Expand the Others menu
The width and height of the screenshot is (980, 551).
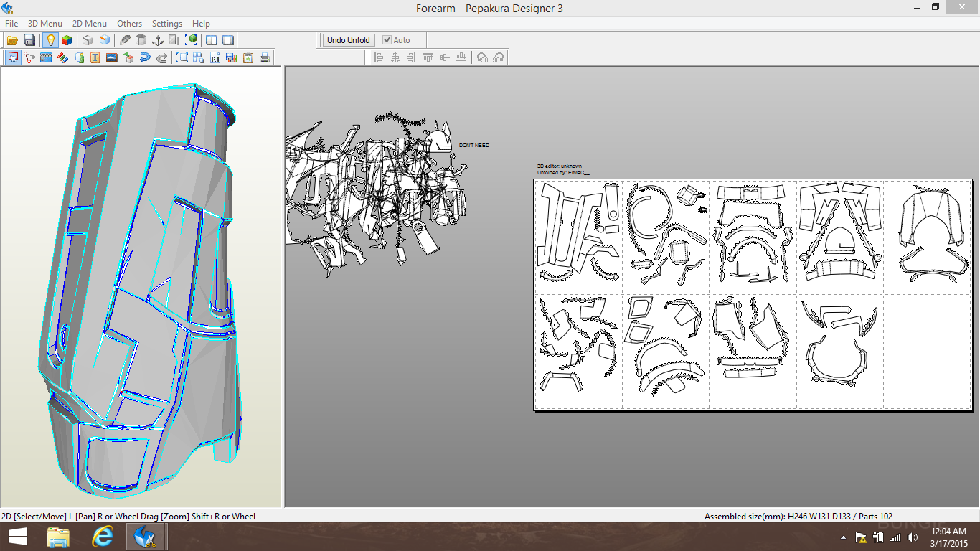tap(129, 24)
